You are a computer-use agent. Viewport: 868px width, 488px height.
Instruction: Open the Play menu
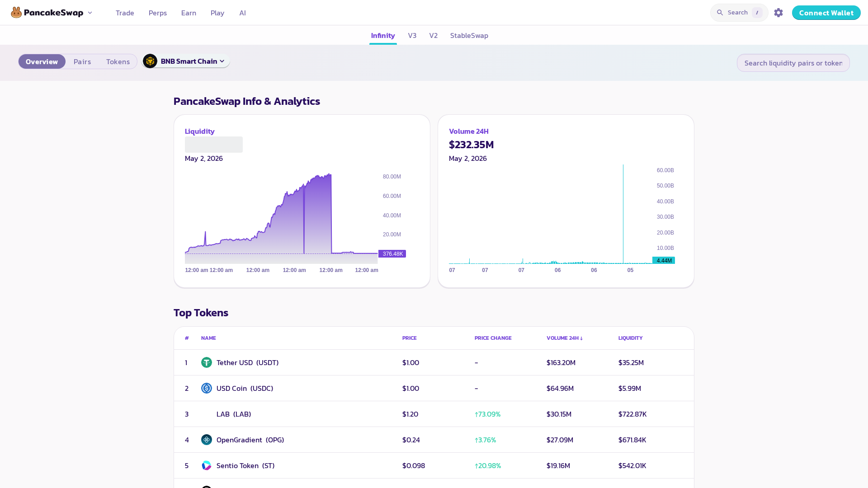(x=217, y=13)
